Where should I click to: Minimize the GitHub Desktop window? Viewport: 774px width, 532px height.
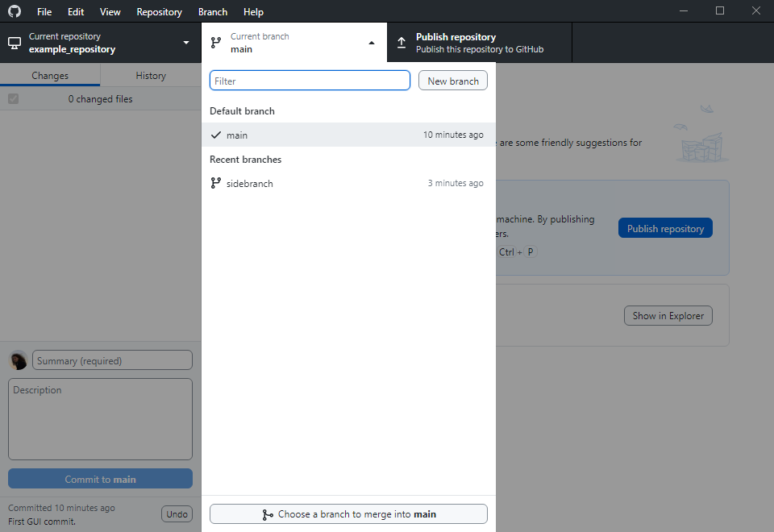point(684,10)
